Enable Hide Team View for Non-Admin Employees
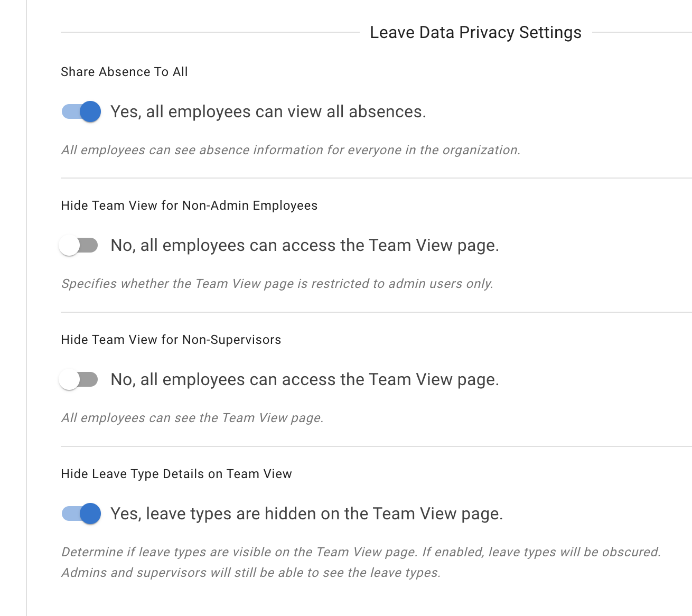The height and width of the screenshot is (616, 692). 79,245
